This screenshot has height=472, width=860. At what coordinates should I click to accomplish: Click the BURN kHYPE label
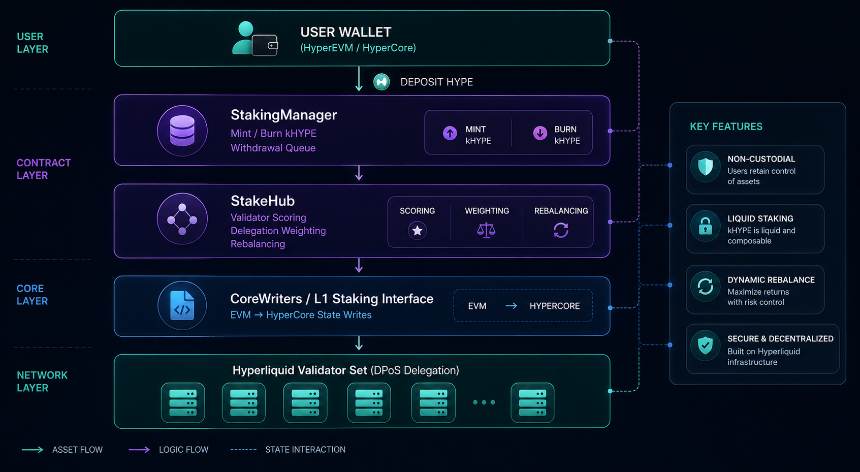[x=567, y=135]
